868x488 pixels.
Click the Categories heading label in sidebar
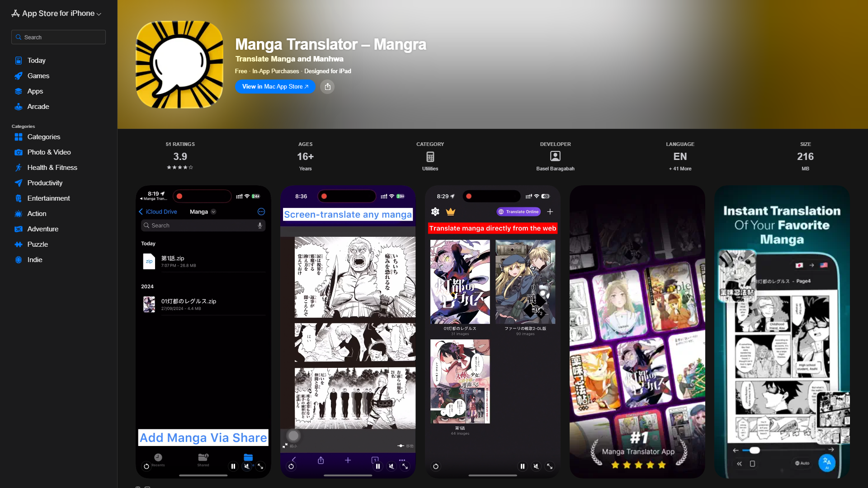tap(23, 127)
